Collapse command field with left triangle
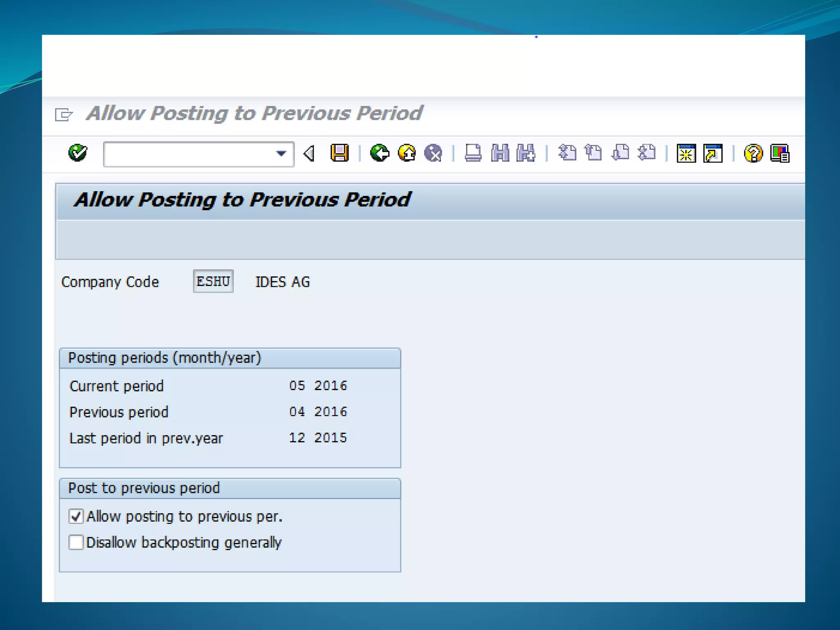 point(309,153)
